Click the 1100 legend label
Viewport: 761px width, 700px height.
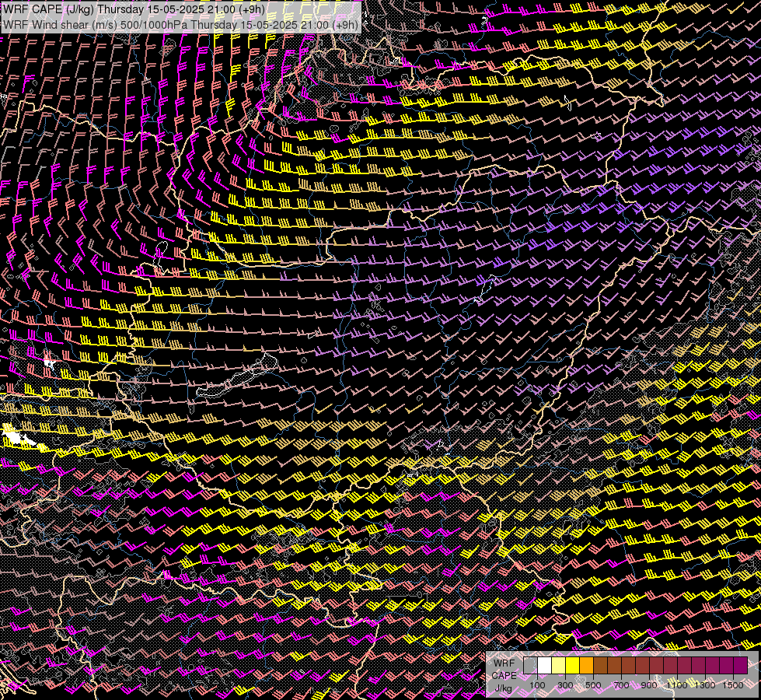point(677,685)
